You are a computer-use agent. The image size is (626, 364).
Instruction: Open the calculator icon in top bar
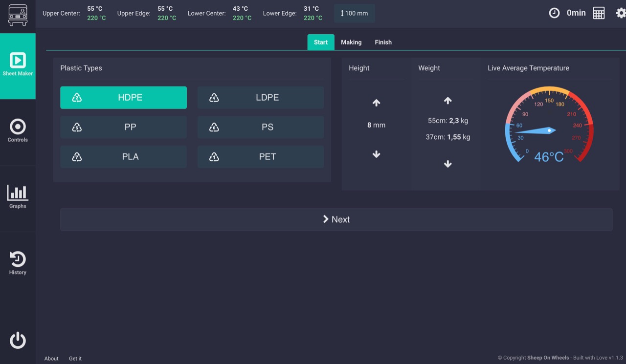[599, 13]
